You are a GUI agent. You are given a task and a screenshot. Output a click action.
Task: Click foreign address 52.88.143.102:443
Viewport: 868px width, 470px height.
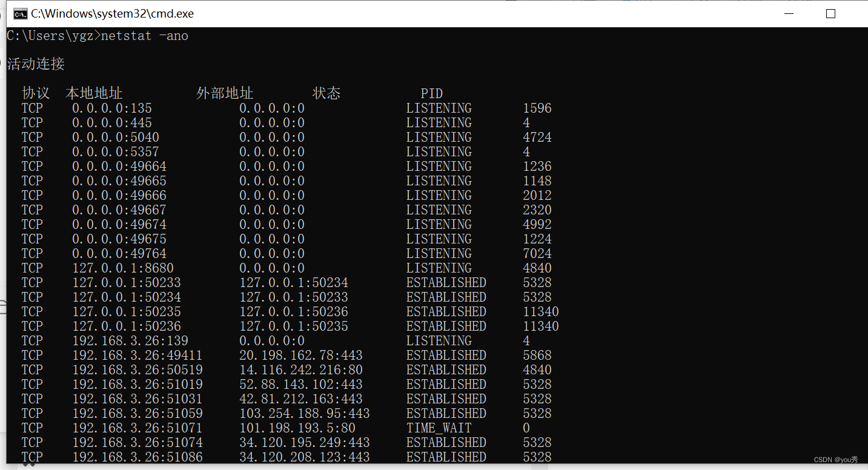301,385
